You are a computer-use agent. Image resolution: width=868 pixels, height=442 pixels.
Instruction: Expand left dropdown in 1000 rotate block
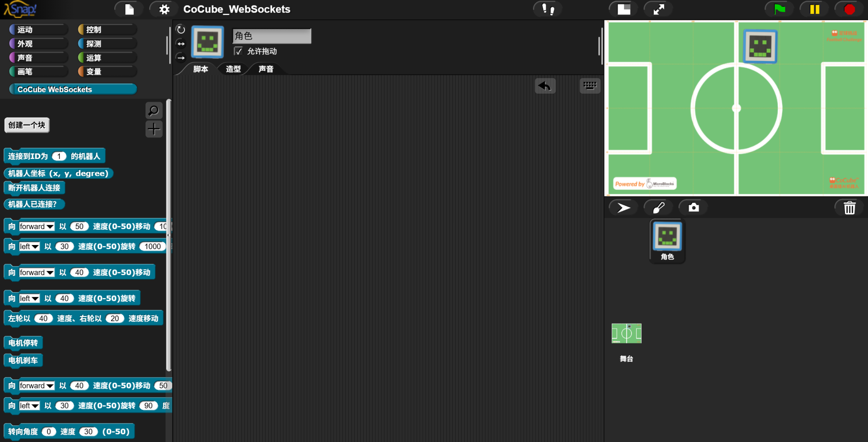coord(35,246)
